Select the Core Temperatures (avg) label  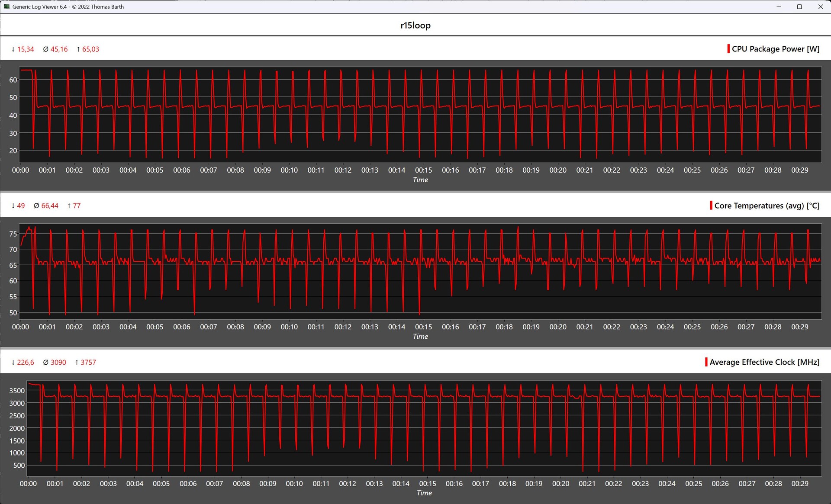(767, 205)
